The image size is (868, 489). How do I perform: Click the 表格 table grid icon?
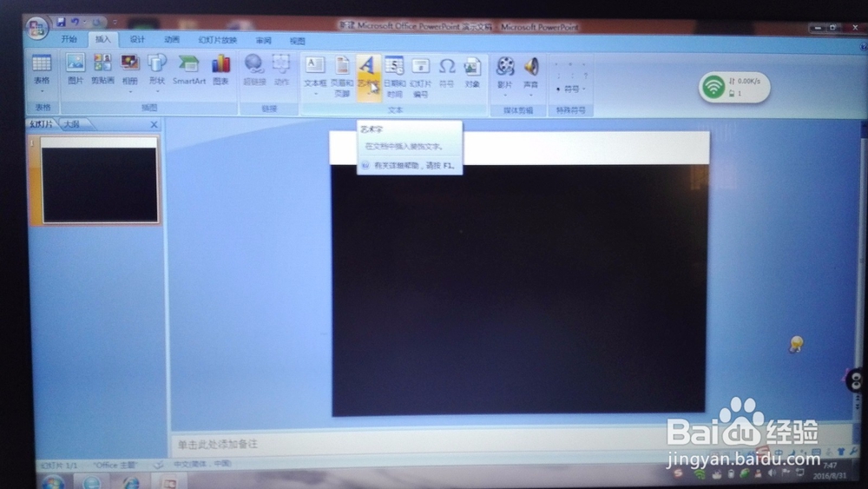[x=42, y=63]
